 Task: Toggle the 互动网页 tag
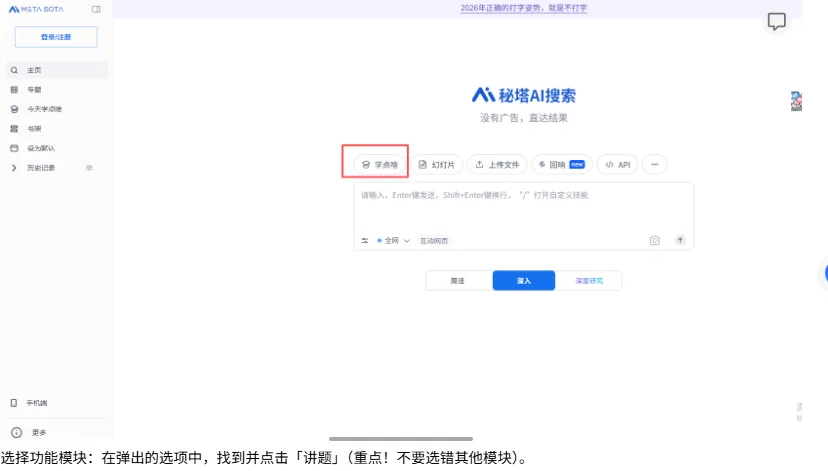pos(434,241)
